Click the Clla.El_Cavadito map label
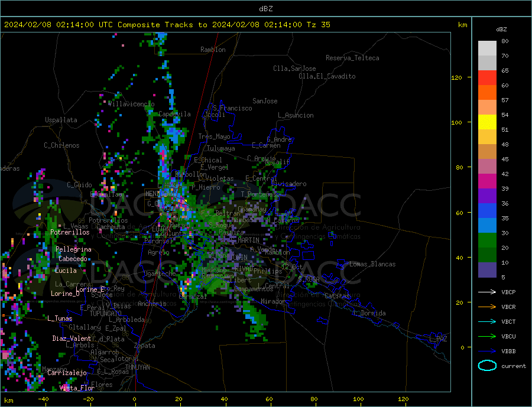This screenshot has width=532, height=407. 327,76
